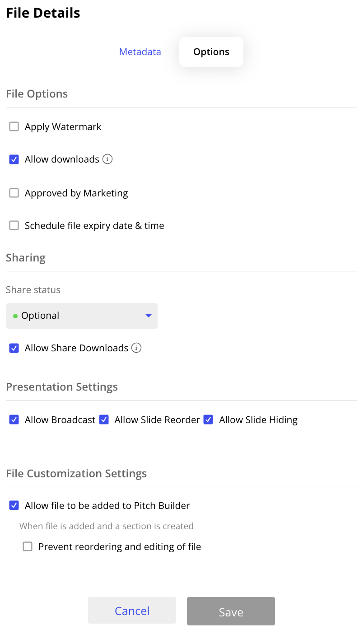
Task: Click the info icon next to Allow Share Downloads
Action: [136, 348]
